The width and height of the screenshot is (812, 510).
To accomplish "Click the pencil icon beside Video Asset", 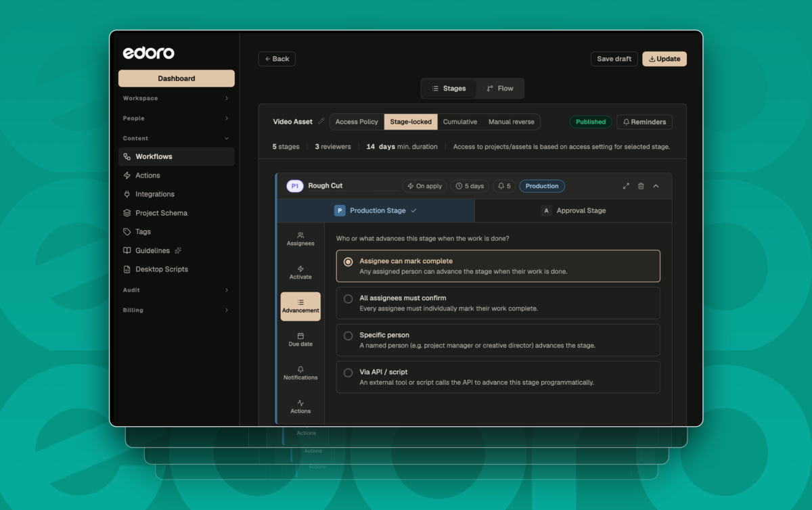I will click(321, 122).
